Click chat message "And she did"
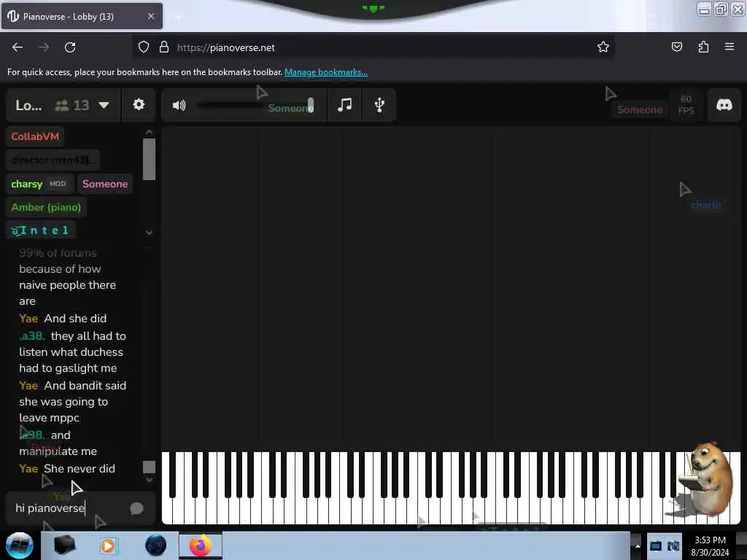This screenshot has width=747, height=560. pos(75,319)
